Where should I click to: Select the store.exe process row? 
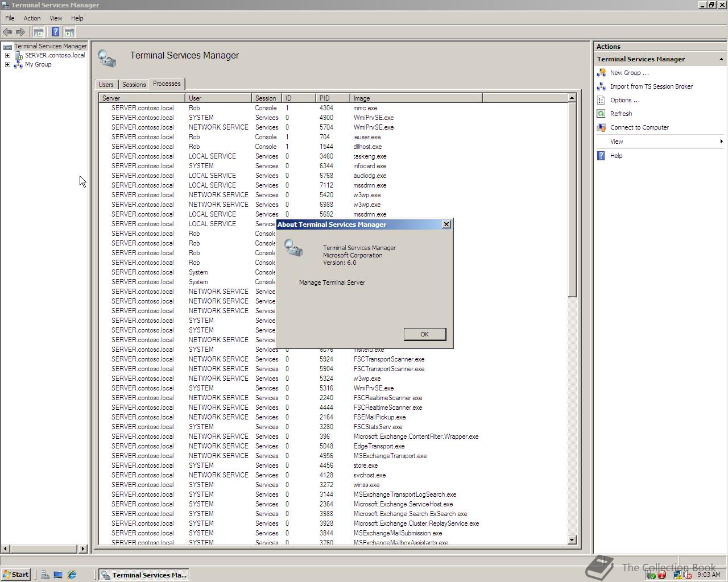[333, 465]
